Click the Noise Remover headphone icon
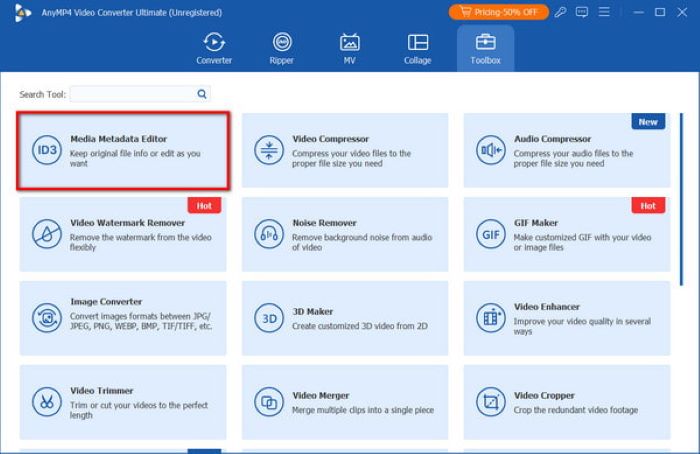 tap(269, 234)
